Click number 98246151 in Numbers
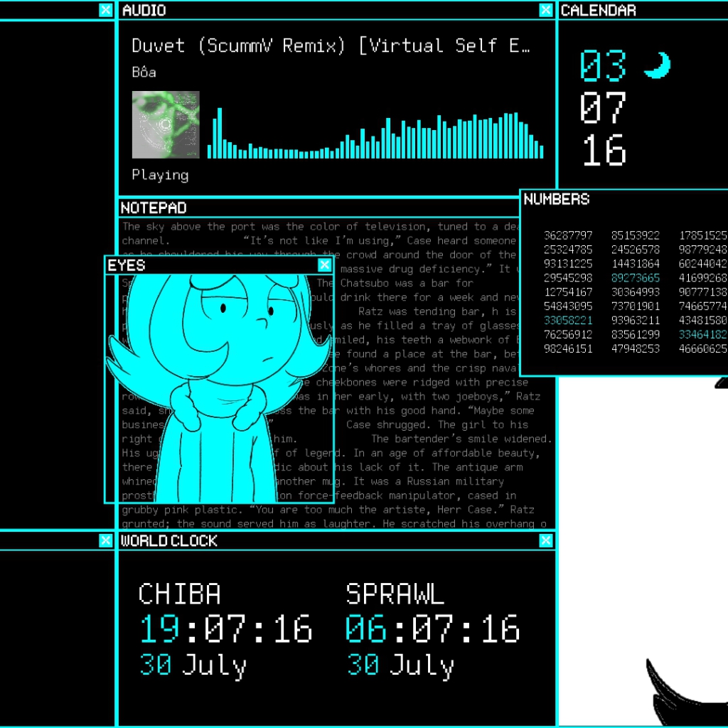Screen dimensions: 728x728 click(568, 348)
